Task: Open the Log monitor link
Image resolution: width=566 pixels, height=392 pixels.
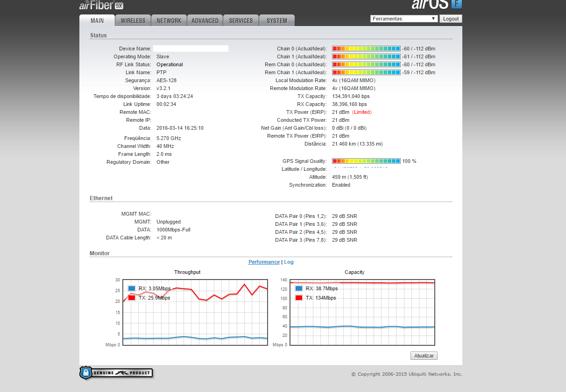Action: [289, 262]
